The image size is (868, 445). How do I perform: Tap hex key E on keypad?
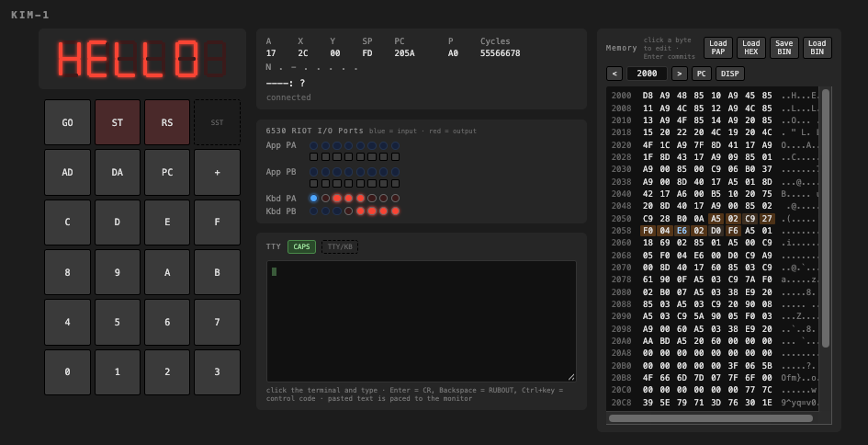pyautogui.click(x=167, y=222)
